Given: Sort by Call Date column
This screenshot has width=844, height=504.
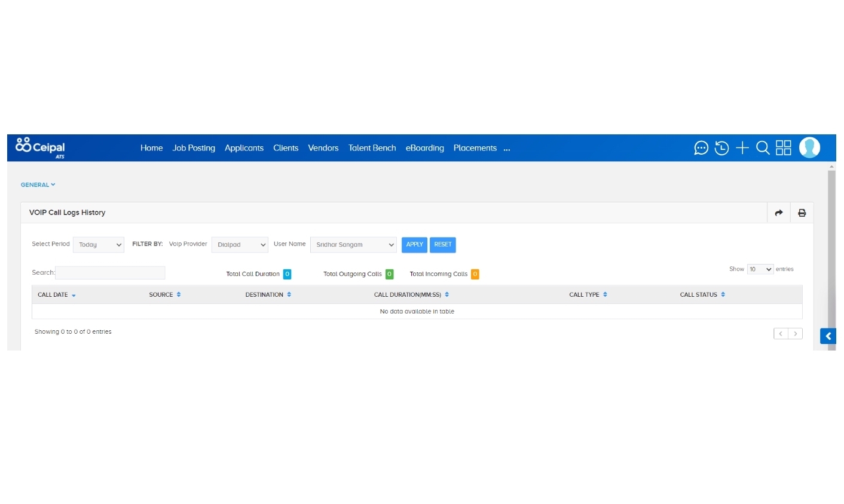Looking at the screenshot, I should click(x=57, y=295).
